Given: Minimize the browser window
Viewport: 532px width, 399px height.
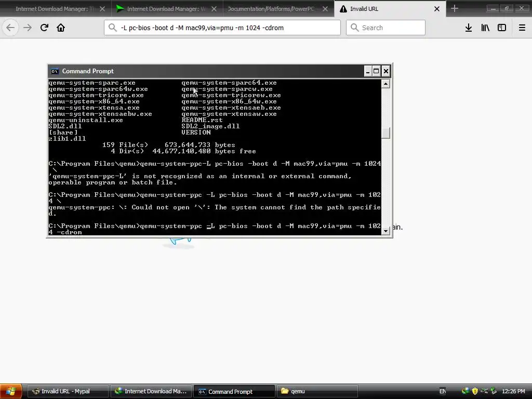Looking at the screenshot, I should click(x=494, y=8).
